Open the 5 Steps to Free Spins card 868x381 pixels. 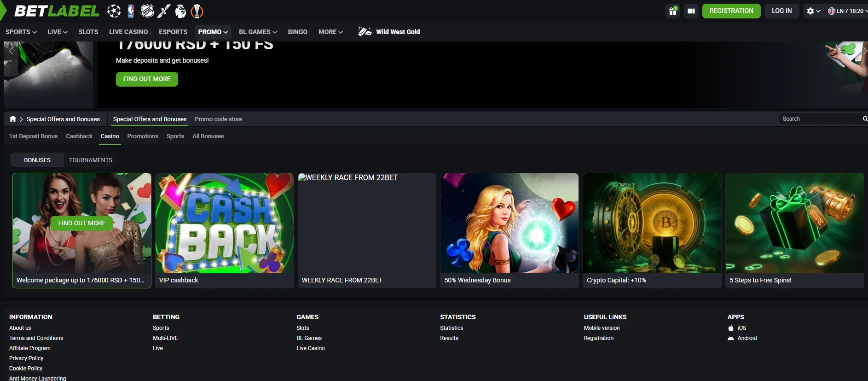(795, 230)
